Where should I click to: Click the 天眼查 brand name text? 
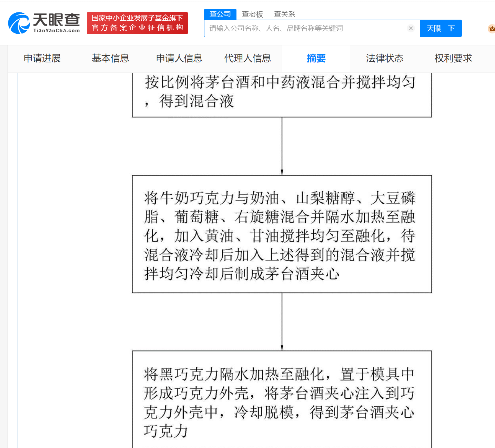[57, 21]
